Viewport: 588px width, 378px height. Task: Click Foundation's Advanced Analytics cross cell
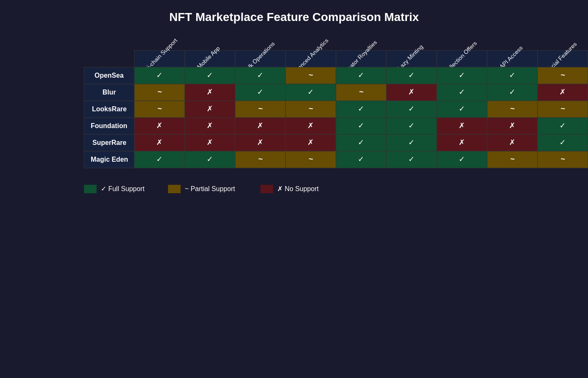(311, 126)
